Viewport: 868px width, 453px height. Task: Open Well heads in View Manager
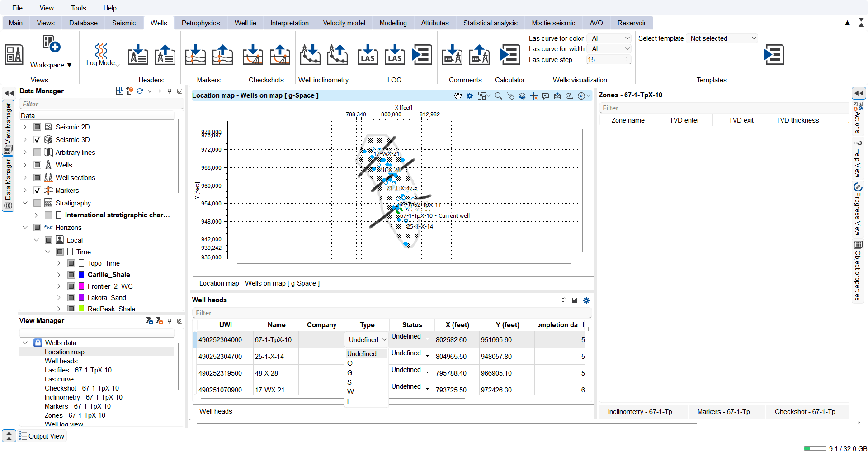pyautogui.click(x=61, y=361)
